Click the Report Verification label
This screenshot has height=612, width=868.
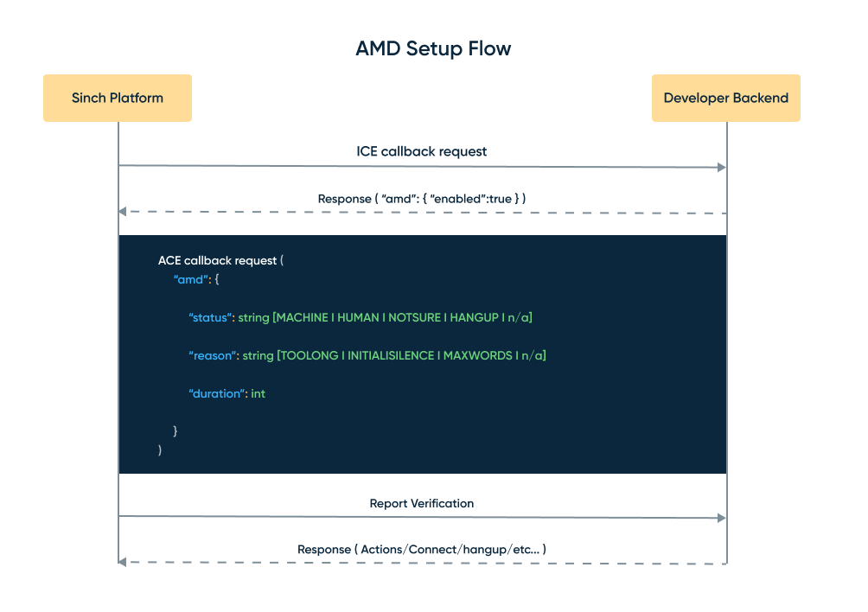(422, 503)
